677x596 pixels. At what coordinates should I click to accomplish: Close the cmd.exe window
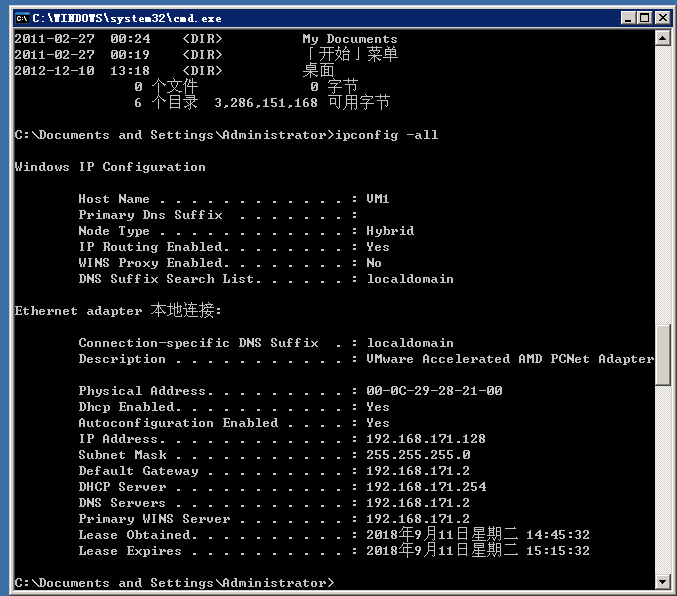point(663,18)
